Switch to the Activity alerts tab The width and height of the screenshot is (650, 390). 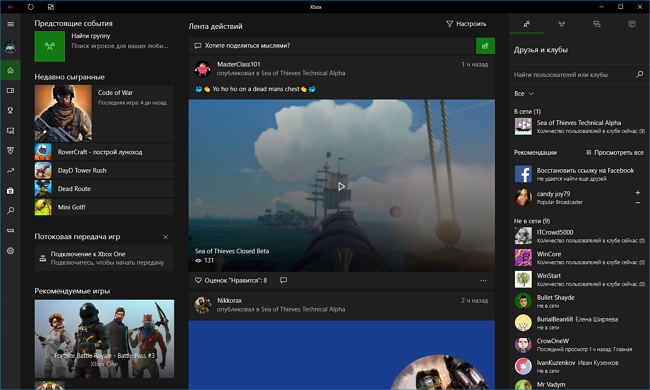pos(632,24)
